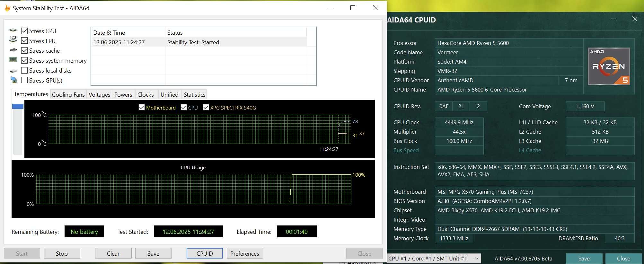The height and width of the screenshot is (264, 644).
Task: Click Save in the System Stability Test window
Action: [x=153, y=253]
